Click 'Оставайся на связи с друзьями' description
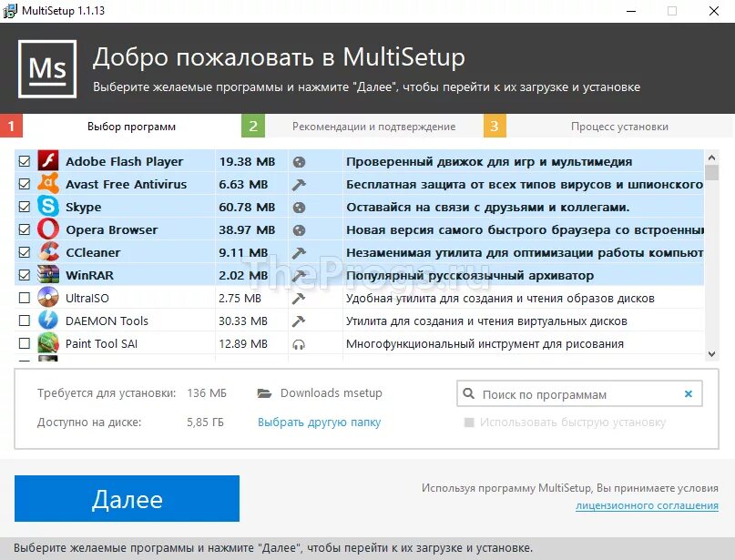Viewport: 735px width, 560px height. click(x=488, y=207)
